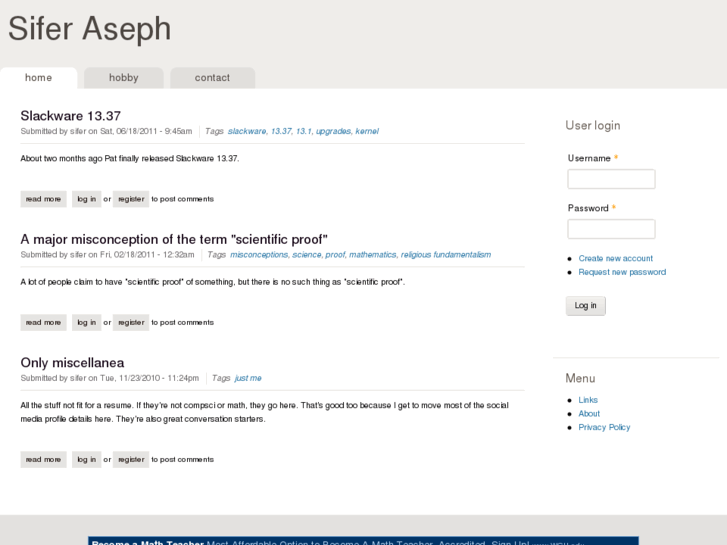
Task: Open Links in the sidebar Menu
Action: [x=588, y=400]
